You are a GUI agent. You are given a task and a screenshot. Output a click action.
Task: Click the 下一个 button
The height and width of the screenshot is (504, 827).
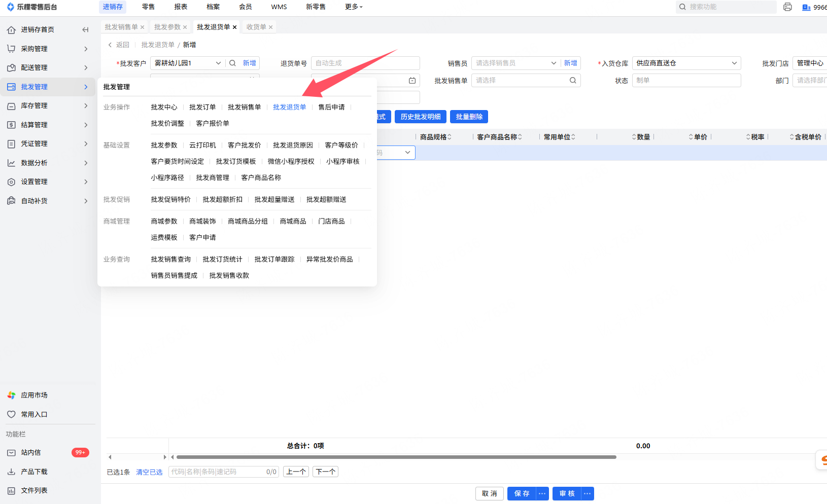pos(325,472)
